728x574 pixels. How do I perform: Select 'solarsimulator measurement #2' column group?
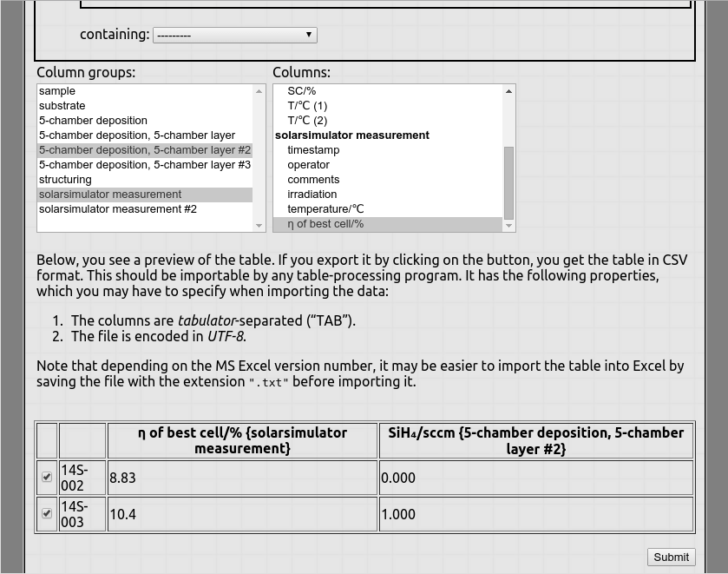pyautogui.click(x=145, y=209)
